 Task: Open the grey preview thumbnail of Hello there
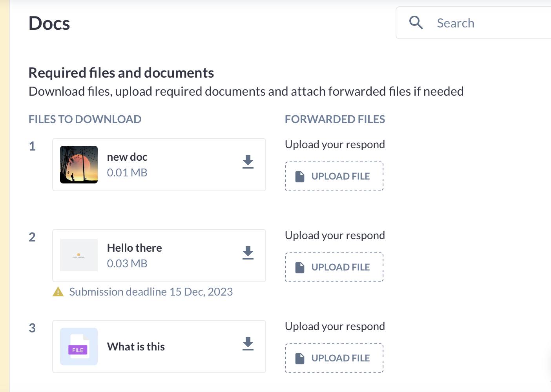click(x=79, y=255)
